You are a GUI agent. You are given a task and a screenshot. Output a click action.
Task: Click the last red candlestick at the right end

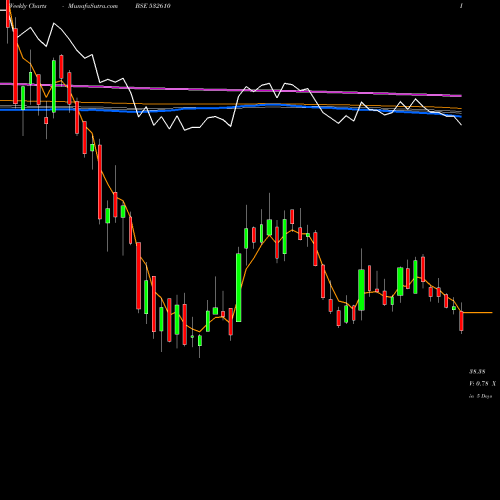pyautogui.click(x=462, y=321)
